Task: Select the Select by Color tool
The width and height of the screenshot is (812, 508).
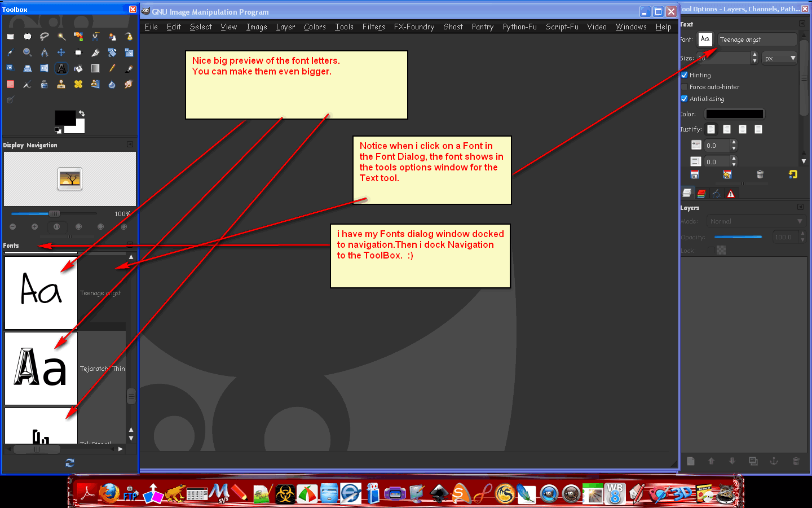Action: pos(78,37)
